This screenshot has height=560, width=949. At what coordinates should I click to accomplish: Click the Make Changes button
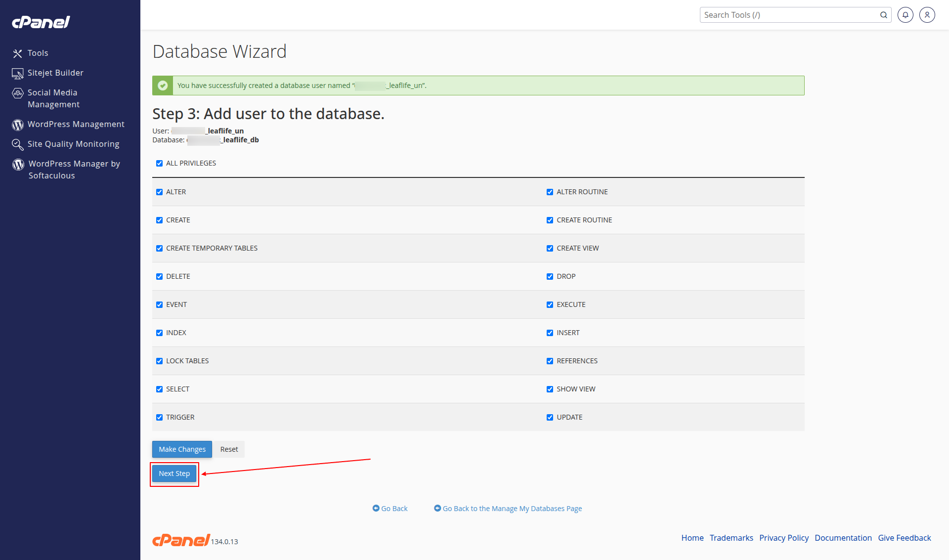coord(182,449)
